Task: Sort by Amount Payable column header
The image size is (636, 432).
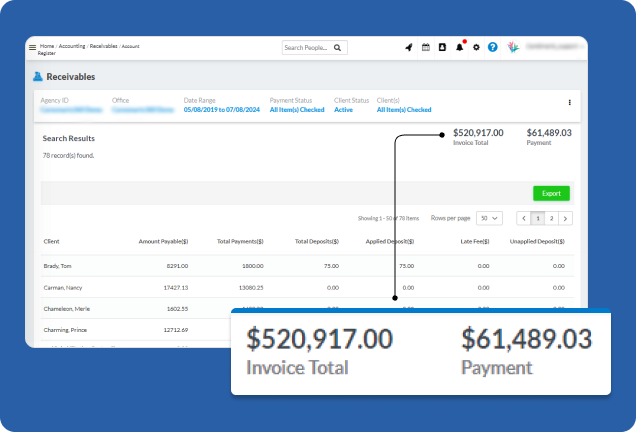Action: click(x=162, y=241)
